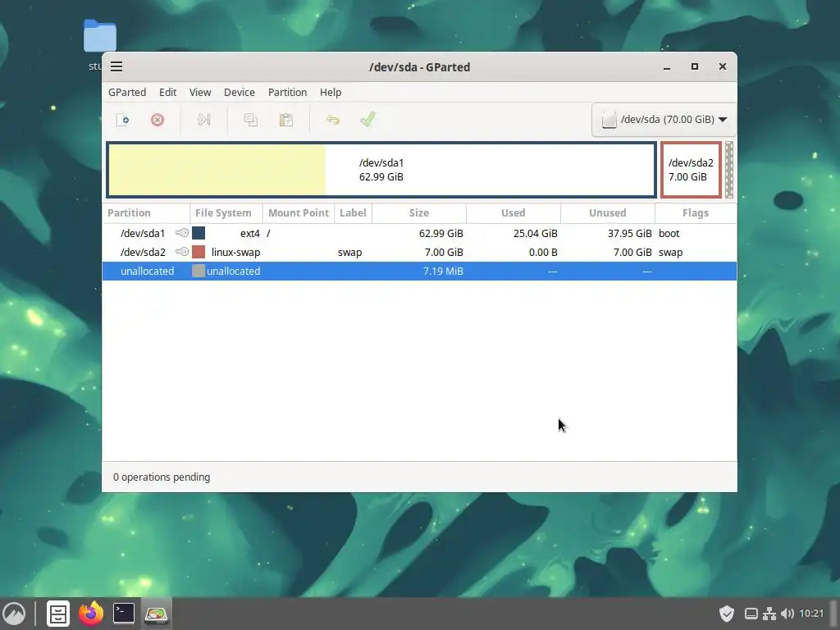The image size is (840, 630).
Task: Open the studio folder on desktop
Action: tap(100, 36)
